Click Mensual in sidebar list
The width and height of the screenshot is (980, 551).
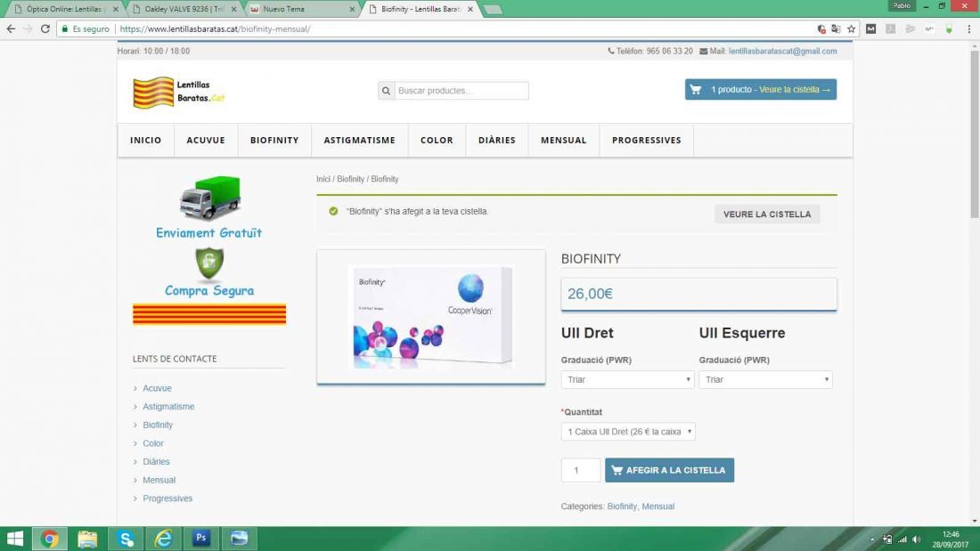click(x=159, y=480)
